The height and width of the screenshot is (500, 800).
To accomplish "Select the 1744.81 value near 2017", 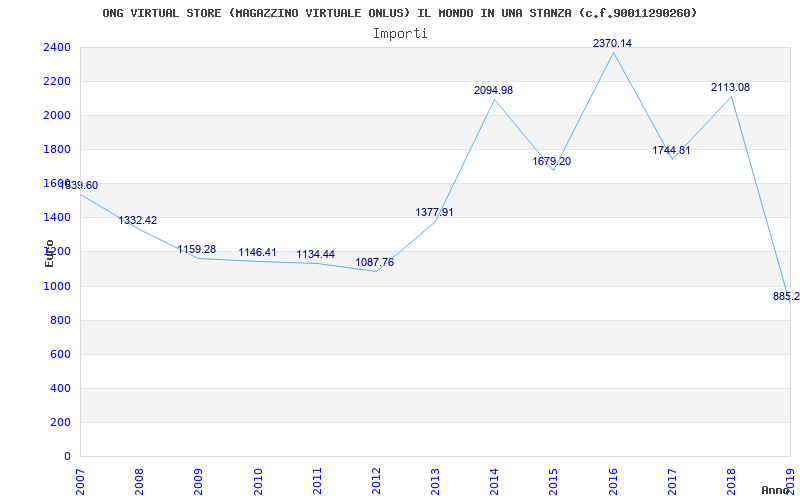I will [671, 151].
